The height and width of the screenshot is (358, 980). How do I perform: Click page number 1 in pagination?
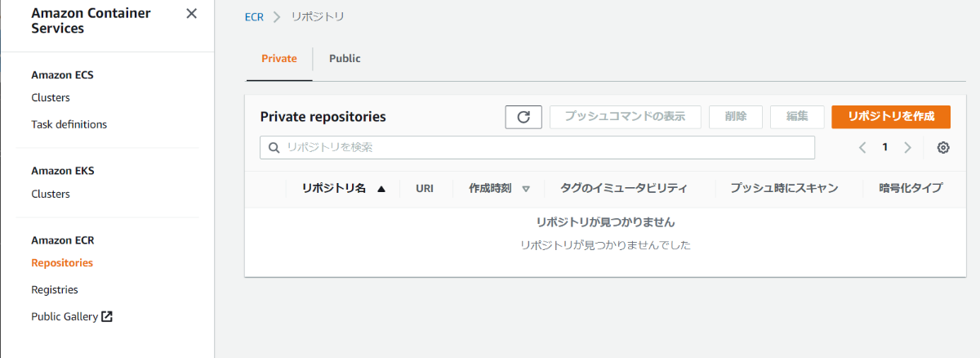coord(884,148)
